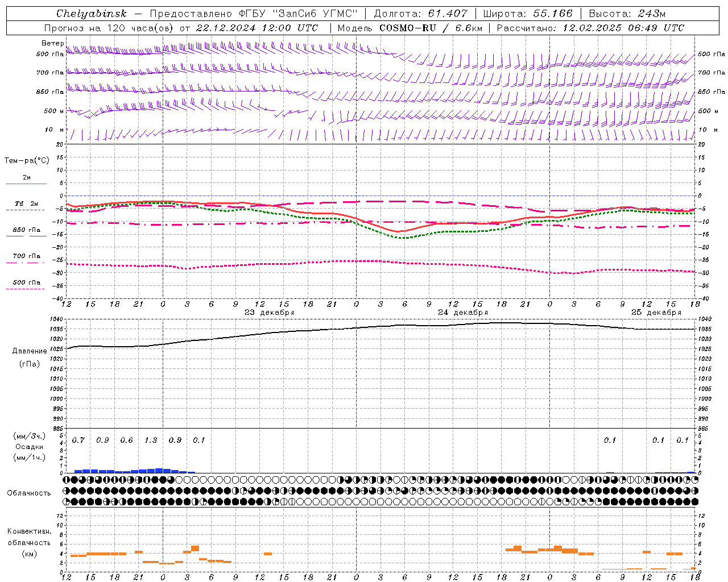Viewport: 728px width, 582px height.
Task: Click the 'Конвективн.' convective cloud label
Action: click(x=29, y=531)
